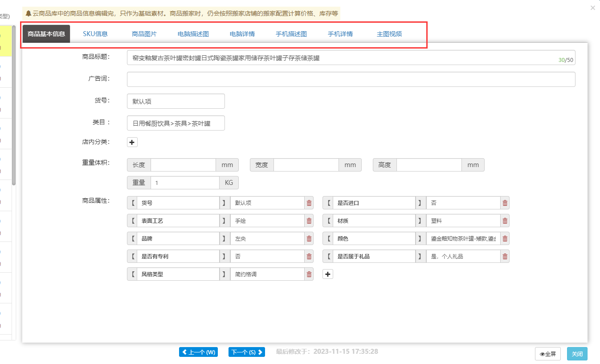Delete the 是否进口 attribute row
This screenshot has height=364, width=600.
point(505,203)
